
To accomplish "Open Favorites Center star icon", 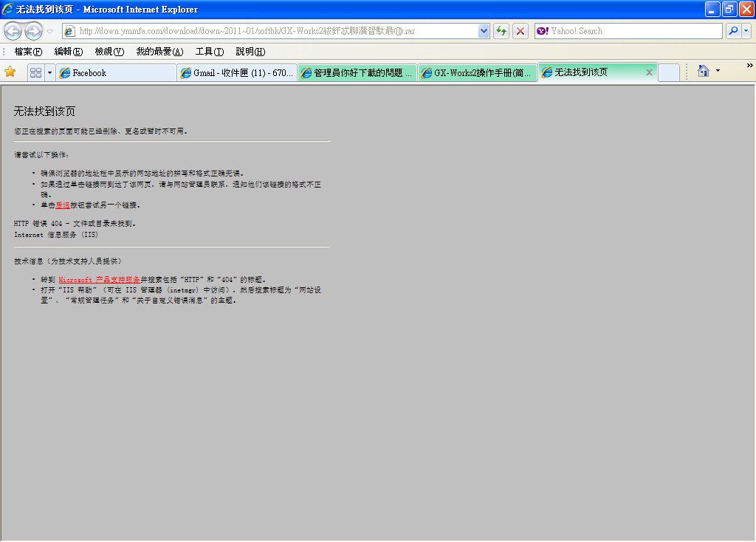I will click(x=10, y=72).
